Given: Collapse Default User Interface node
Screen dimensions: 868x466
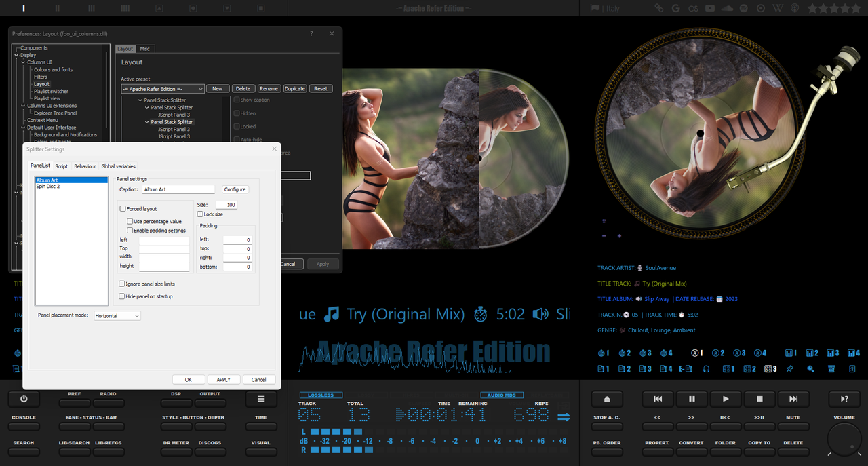Looking at the screenshot, I should coord(23,128).
